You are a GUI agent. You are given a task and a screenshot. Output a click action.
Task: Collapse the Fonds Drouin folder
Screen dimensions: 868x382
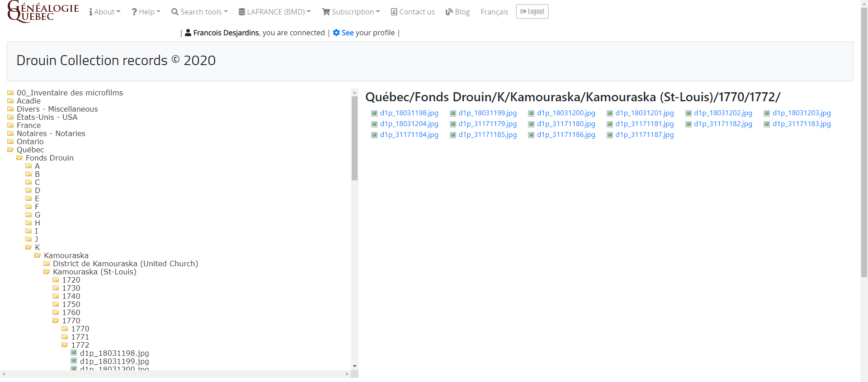tap(50, 158)
